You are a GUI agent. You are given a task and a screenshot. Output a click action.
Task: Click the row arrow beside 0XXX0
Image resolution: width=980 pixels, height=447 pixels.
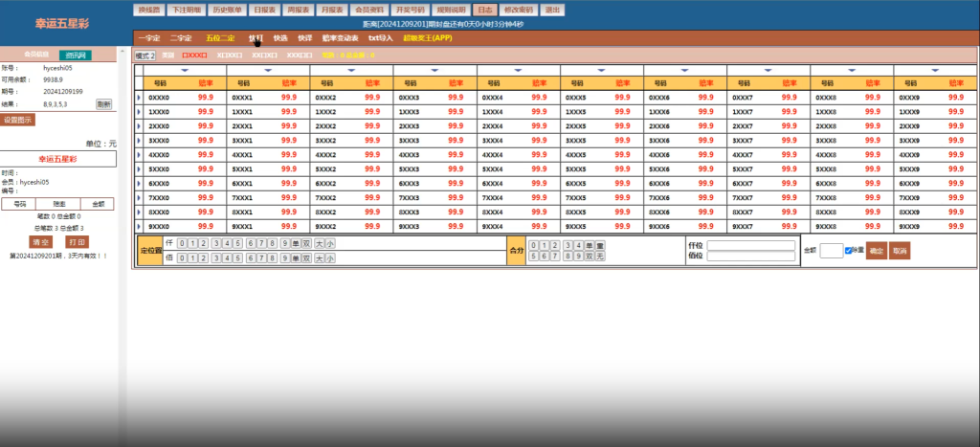click(140, 98)
